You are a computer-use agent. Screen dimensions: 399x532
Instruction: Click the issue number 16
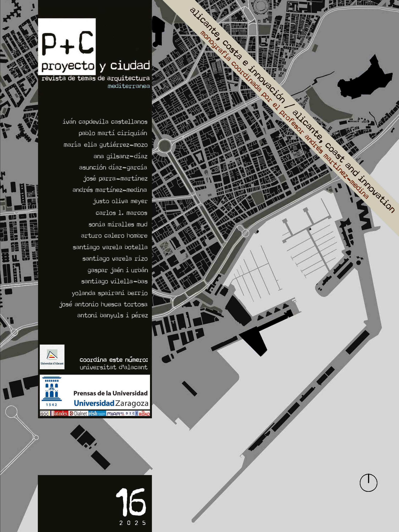pyautogui.click(x=131, y=503)
